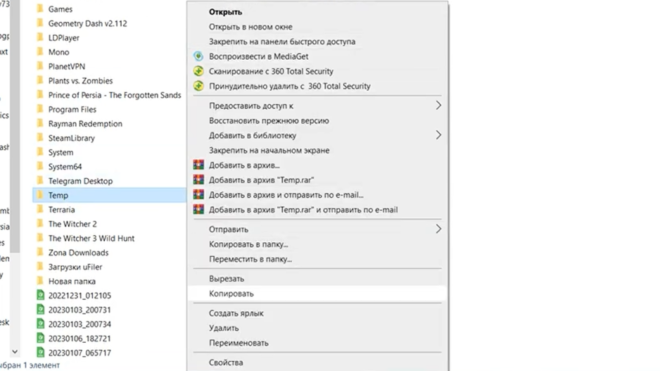Select 'The Witcher 2' folder name
Viewport: 660px width, 371px height.
[x=72, y=224]
